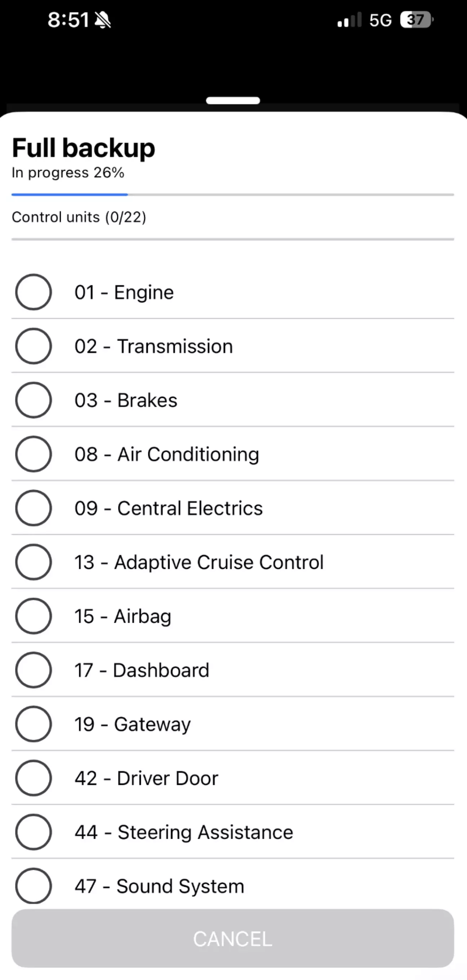
Task: Tap the Engine status circle
Action: [34, 292]
